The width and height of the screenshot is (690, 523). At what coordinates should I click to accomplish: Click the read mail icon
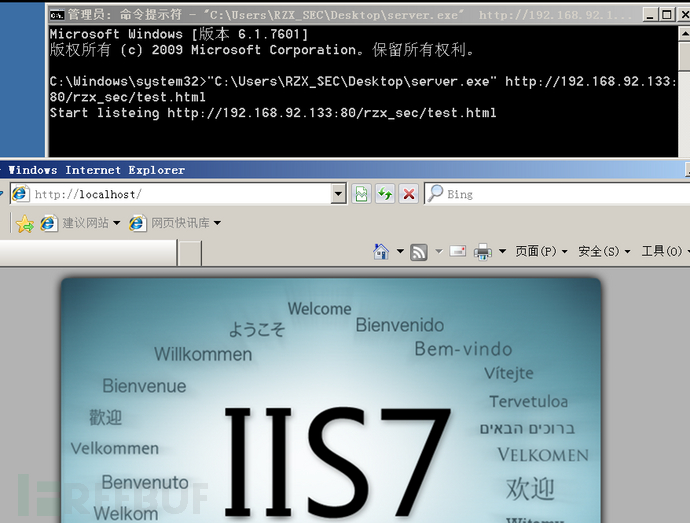(458, 251)
